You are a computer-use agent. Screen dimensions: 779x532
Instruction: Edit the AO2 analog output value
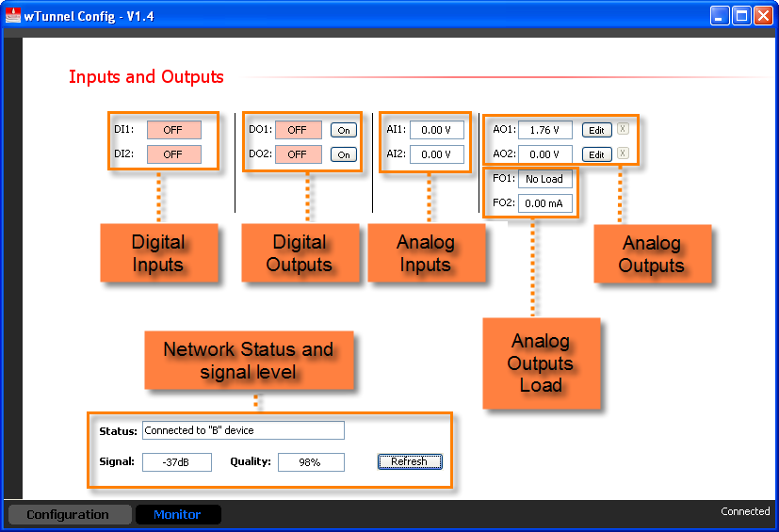tap(596, 154)
